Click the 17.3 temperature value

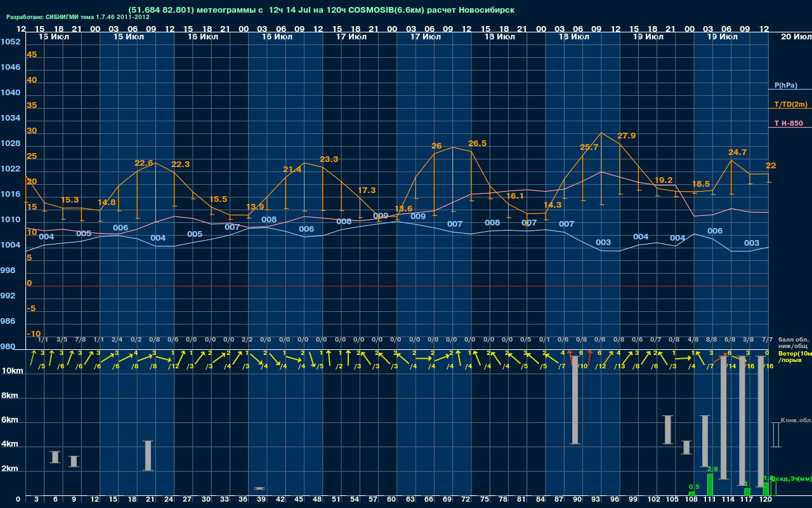[x=367, y=190]
